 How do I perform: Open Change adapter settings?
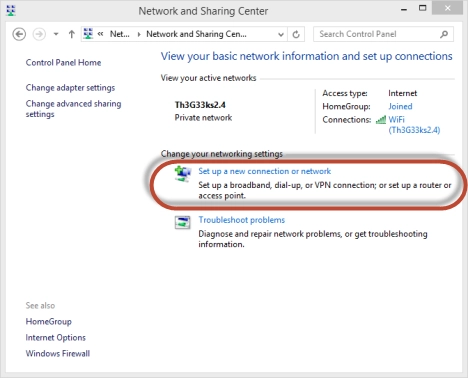pos(70,88)
